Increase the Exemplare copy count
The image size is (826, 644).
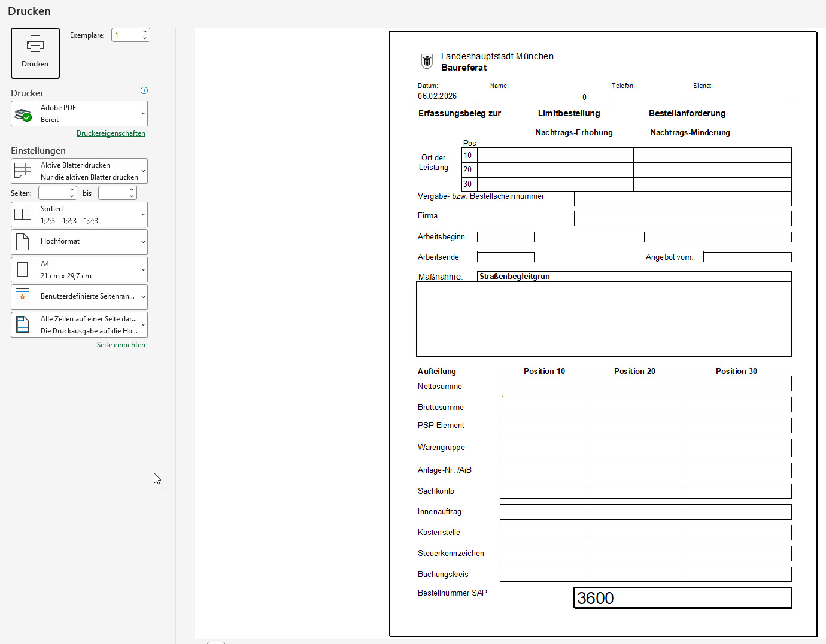(145, 32)
